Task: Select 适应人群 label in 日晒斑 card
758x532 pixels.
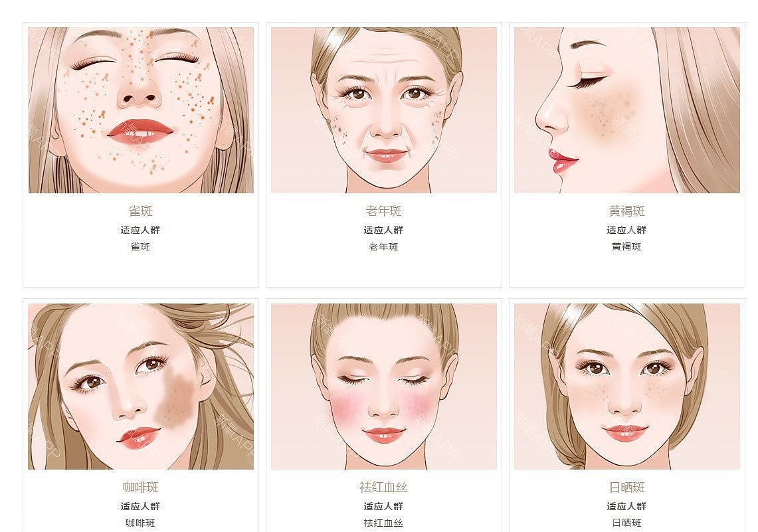Action: point(626,506)
